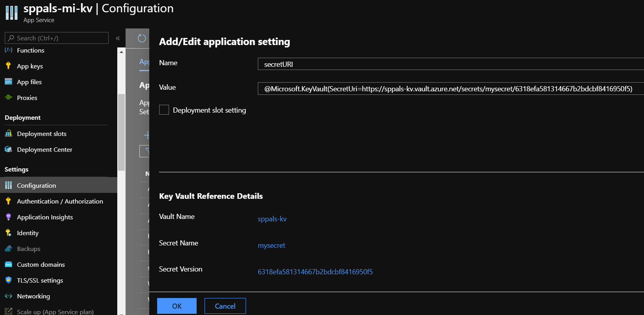The image size is (644, 315).
Task: Click OK to save the setting
Action: [x=177, y=306]
